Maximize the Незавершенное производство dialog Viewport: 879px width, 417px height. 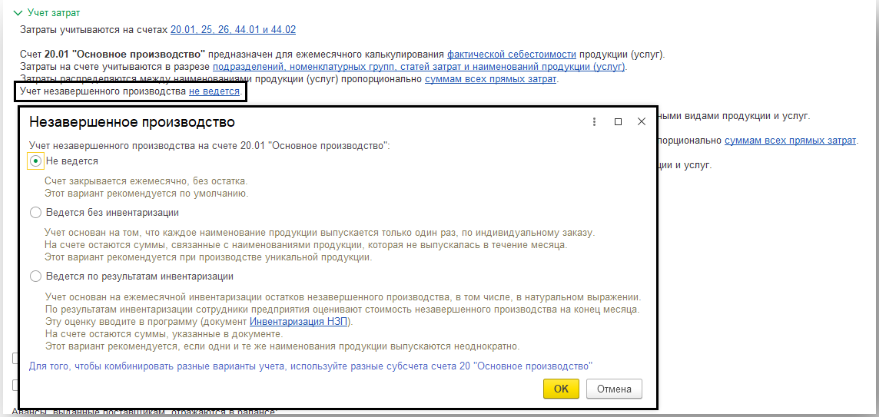click(x=618, y=121)
